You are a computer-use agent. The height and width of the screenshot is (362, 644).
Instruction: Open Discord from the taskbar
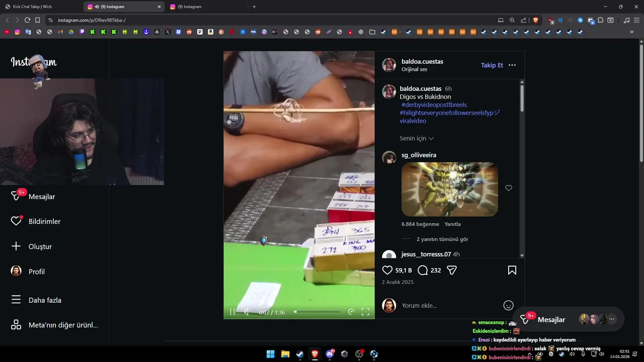(330, 354)
